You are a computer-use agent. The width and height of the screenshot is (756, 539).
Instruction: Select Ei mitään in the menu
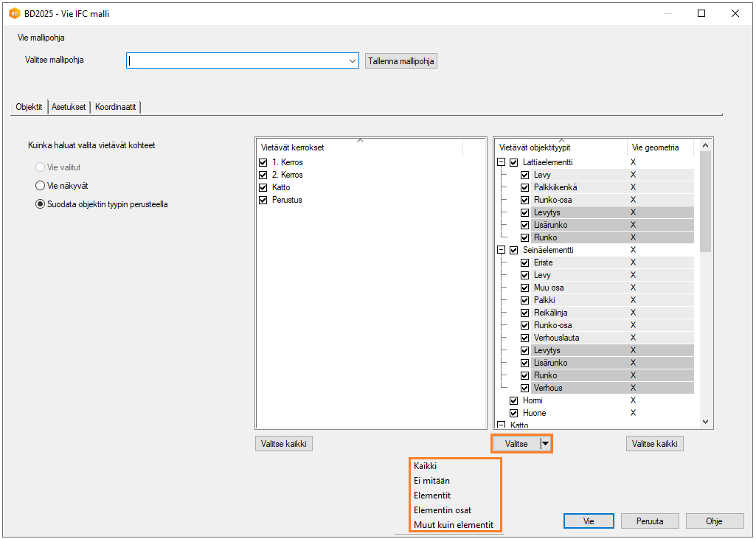pyautogui.click(x=431, y=481)
